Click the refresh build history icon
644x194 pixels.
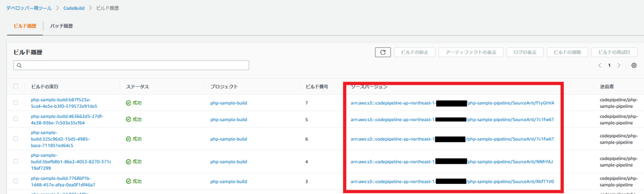click(383, 52)
